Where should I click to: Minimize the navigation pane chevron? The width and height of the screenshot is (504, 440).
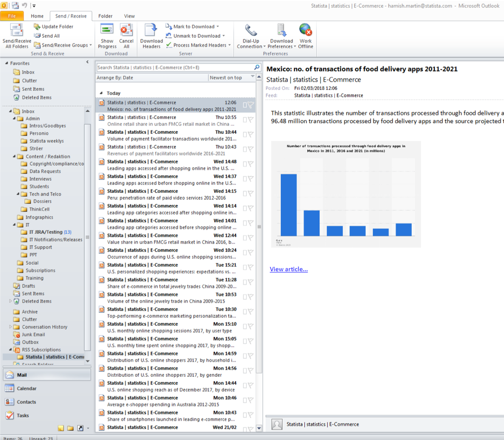[x=88, y=62]
